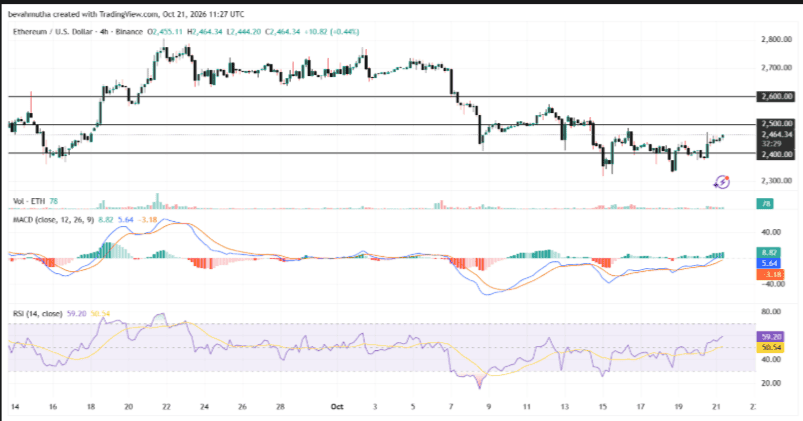Image resolution: width=803 pixels, height=421 pixels.
Task: Click date 15 on the time axis
Action: coord(603,407)
